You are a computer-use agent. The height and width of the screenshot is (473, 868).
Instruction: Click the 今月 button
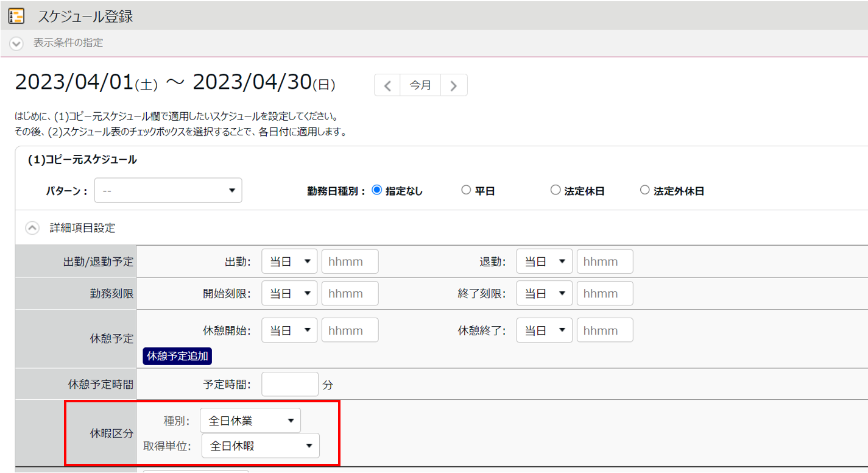420,85
